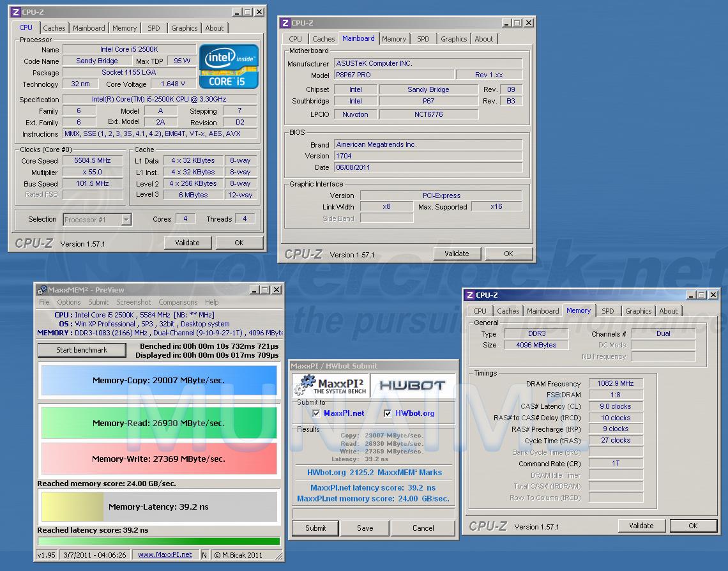The image size is (728, 571).
Task: Open SPD tab in CPU window
Action: pos(154,28)
